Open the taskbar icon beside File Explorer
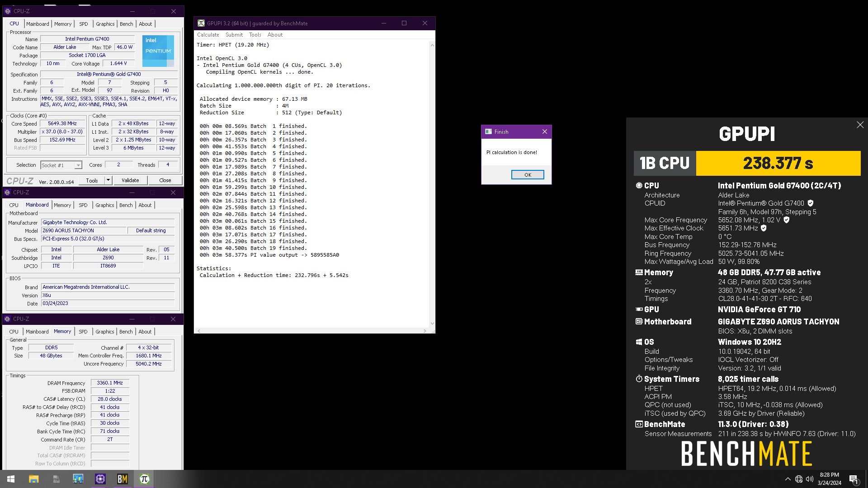The image size is (868, 488). click(56, 479)
